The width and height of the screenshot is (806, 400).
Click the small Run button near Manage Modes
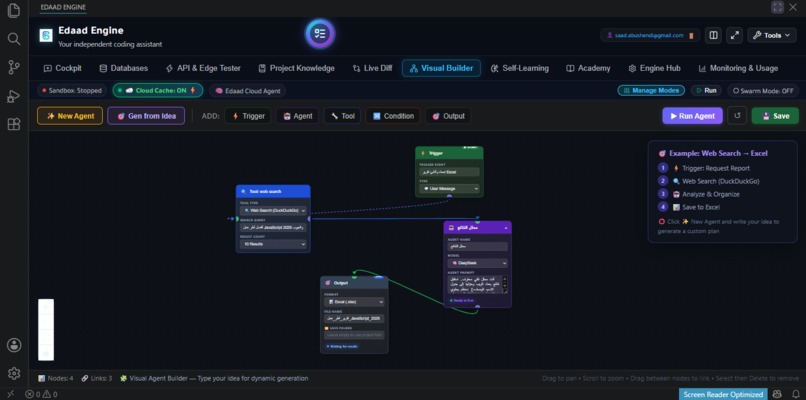pos(706,90)
